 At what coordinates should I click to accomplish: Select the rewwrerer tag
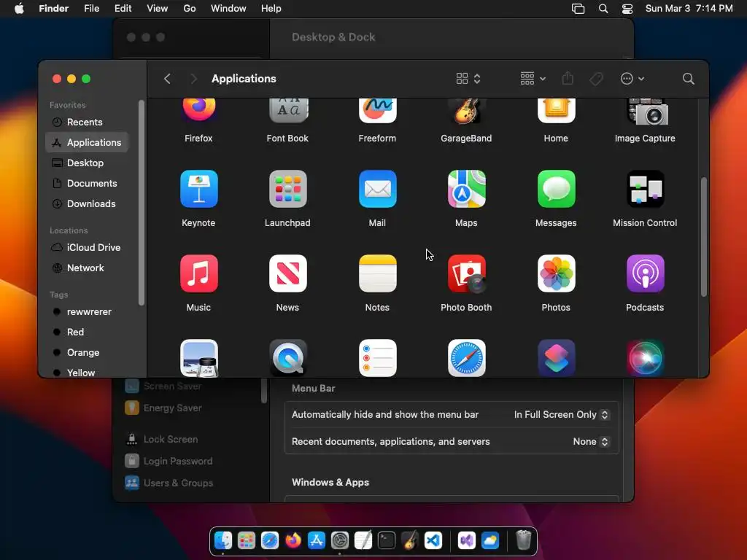click(88, 312)
